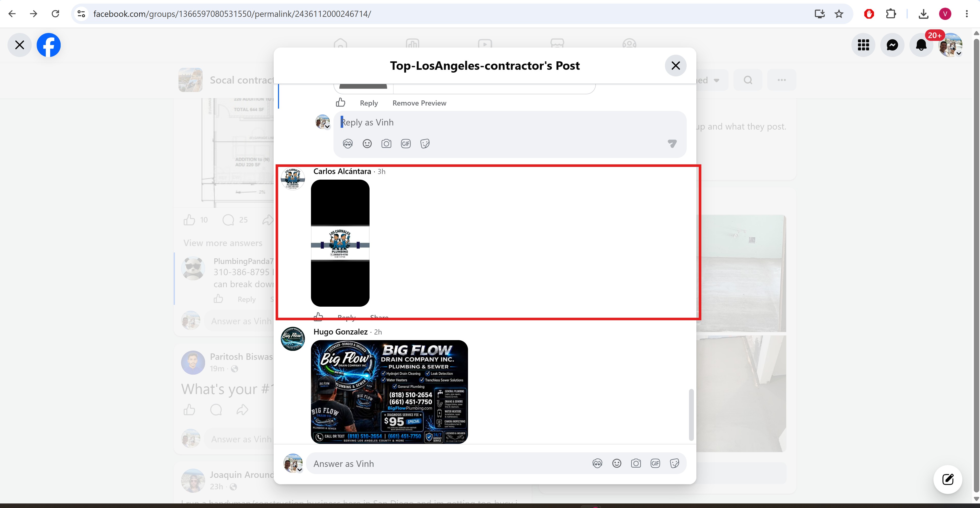This screenshot has width=980, height=508.
Task: Add a GIF to the reply
Action: pyautogui.click(x=406, y=144)
